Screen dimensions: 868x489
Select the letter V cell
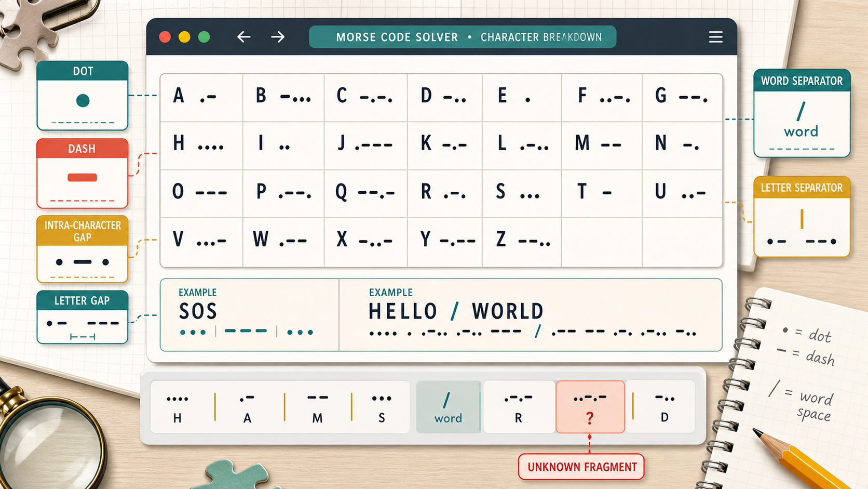coord(201,242)
